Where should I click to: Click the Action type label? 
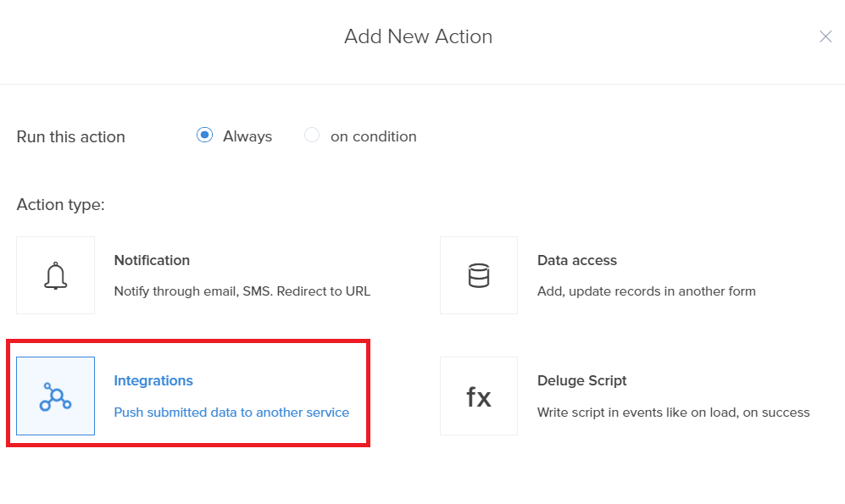point(60,205)
